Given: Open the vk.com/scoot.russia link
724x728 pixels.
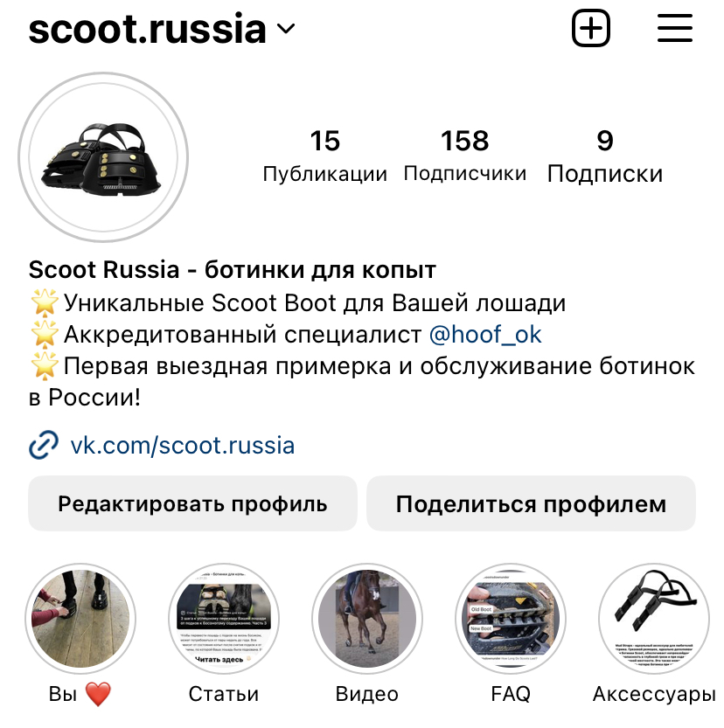Looking at the screenshot, I should point(183,445).
